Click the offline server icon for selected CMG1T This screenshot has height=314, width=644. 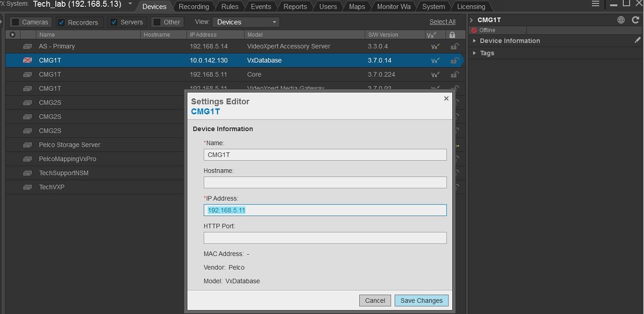(x=27, y=60)
